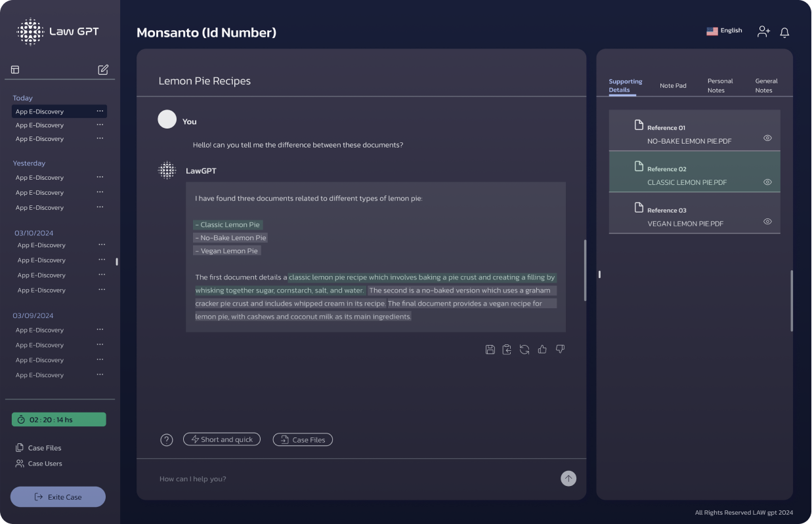
Task: Open options for first Yesterday chat entry
Action: (x=100, y=177)
